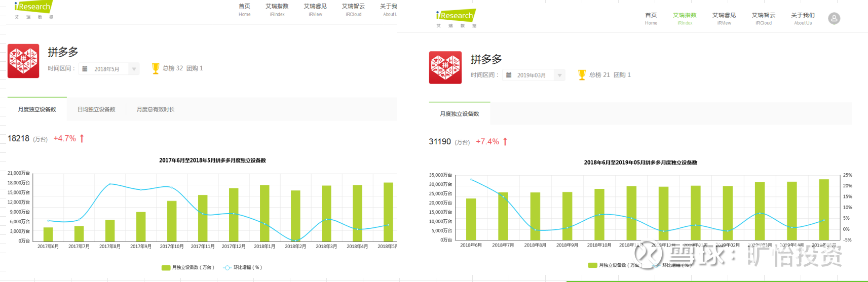This screenshot has height=282, width=868.
Task: Click the Pinduoduo app logo beside 2018年5月
Action: (x=23, y=61)
